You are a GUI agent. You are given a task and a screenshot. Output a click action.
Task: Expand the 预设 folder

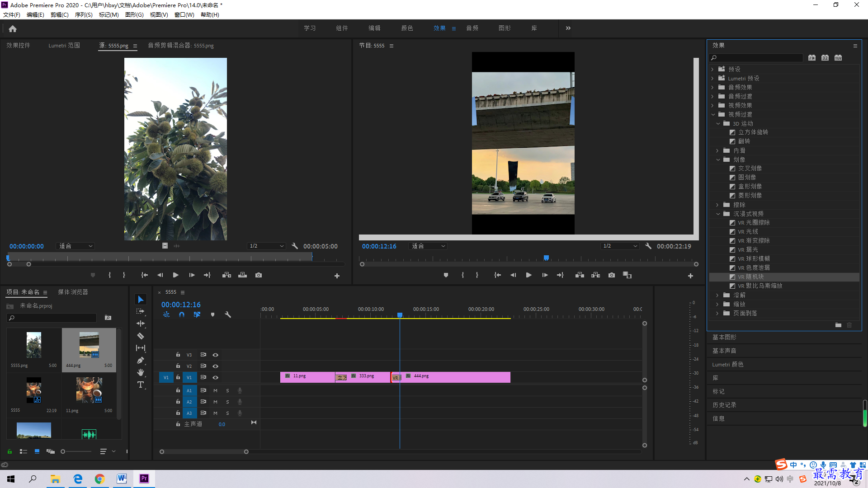click(712, 69)
